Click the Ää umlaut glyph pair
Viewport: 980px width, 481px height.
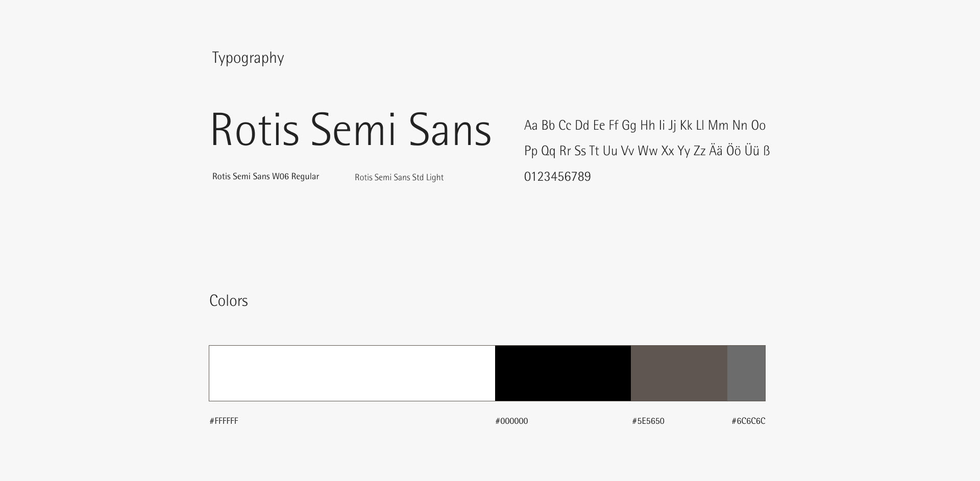[716, 151]
